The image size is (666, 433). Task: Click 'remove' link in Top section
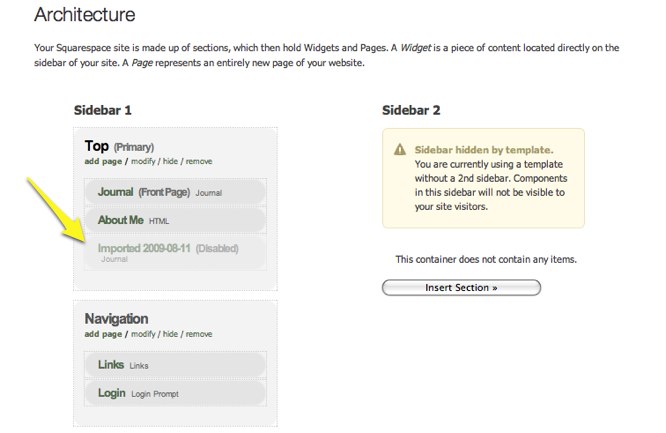(200, 161)
